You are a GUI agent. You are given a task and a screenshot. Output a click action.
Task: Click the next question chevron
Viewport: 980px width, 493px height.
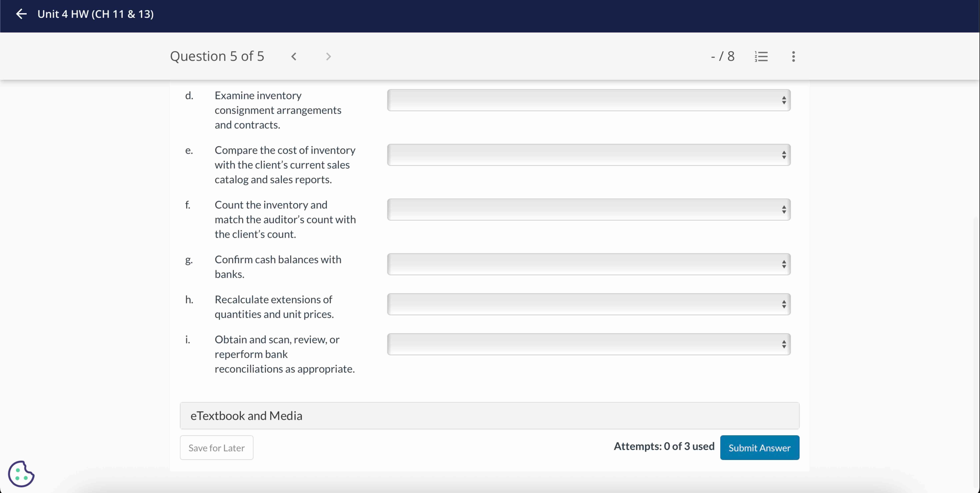coord(328,57)
